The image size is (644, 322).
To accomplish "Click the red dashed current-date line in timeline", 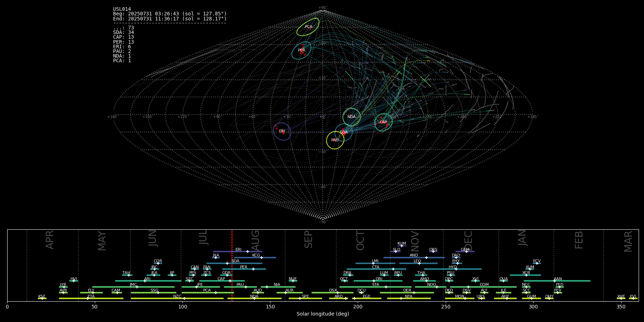I will 232,265.
